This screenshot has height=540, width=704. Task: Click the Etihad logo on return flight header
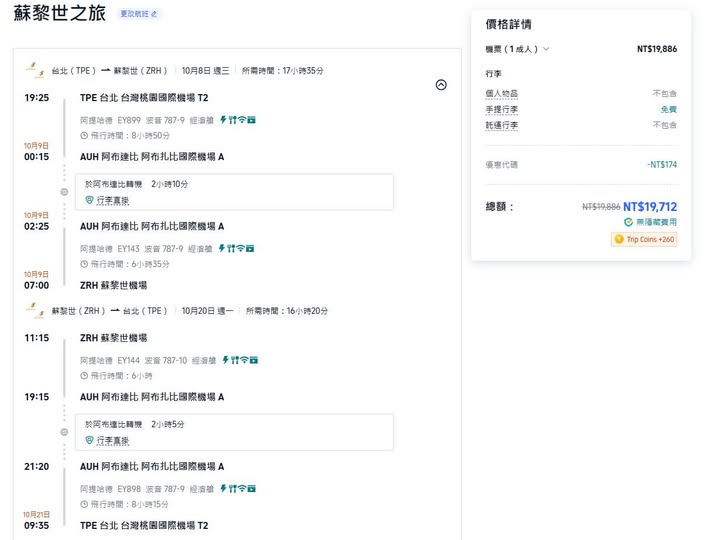32,312
